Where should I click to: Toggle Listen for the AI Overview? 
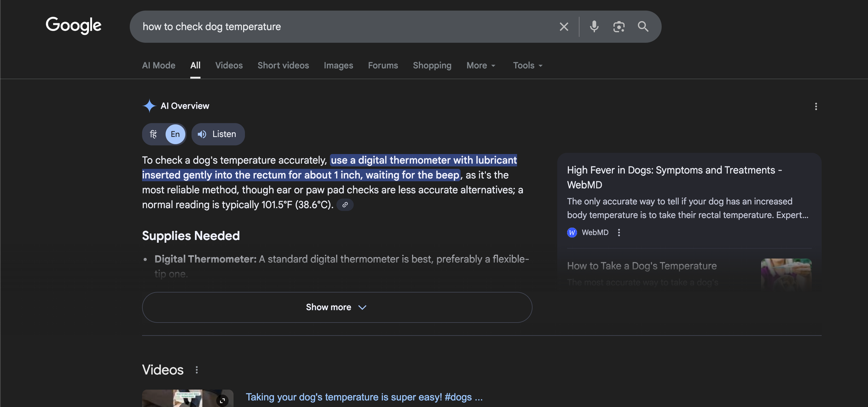(218, 134)
